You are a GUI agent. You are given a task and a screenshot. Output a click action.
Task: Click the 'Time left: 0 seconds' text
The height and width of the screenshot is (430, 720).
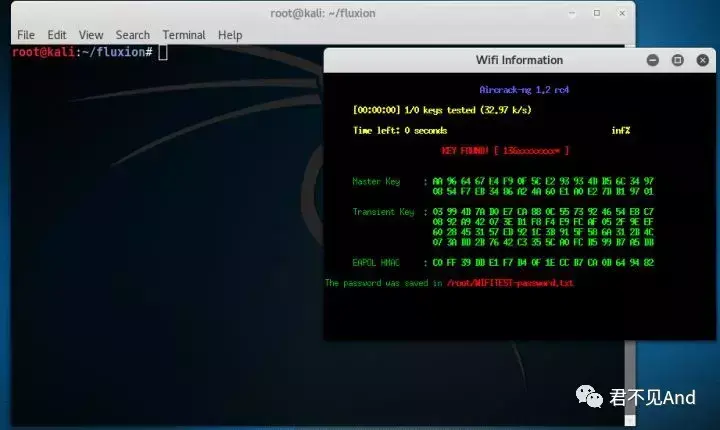[400, 130]
